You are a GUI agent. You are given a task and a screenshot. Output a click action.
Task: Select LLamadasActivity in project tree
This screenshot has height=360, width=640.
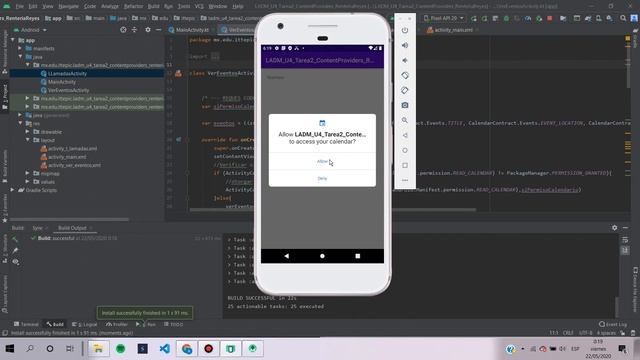(x=67, y=73)
